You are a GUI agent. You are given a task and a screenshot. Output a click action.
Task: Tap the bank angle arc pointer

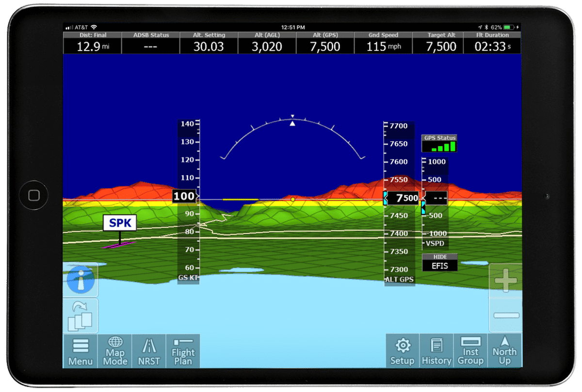click(292, 124)
